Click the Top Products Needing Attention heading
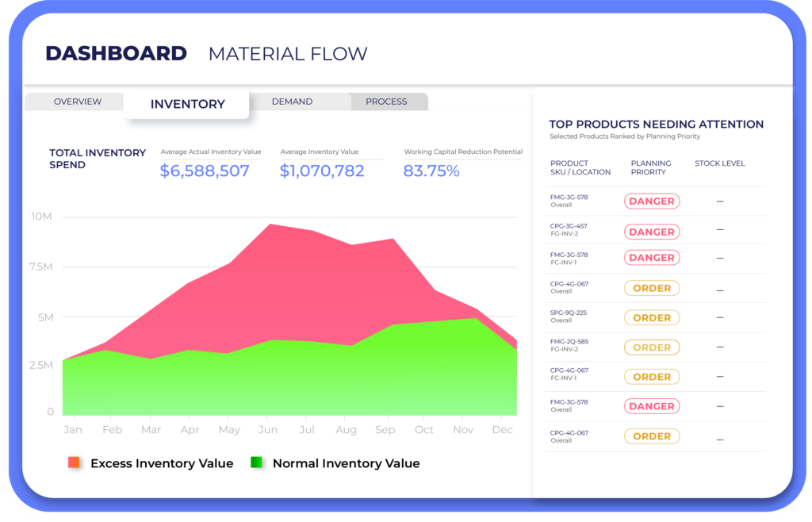This screenshot has width=812, height=522. click(656, 124)
